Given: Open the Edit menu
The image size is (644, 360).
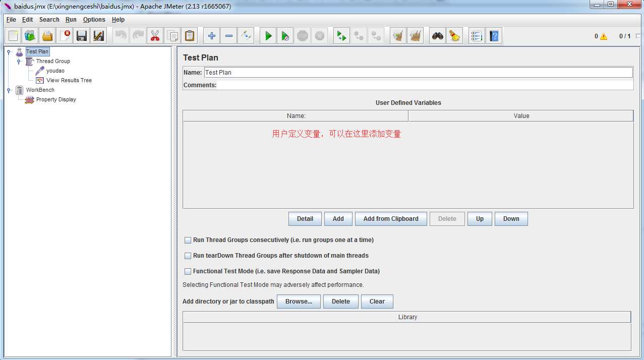Looking at the screenshot, I should click(27, 20).
